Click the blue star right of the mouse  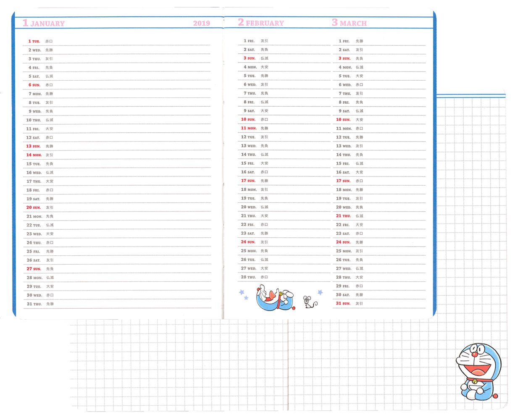tap(320, 292)
